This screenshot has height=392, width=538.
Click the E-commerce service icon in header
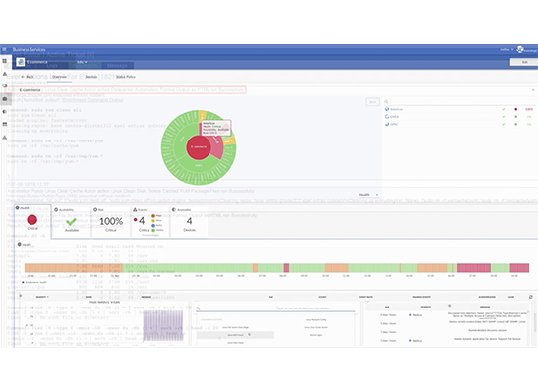click(21, 62)
